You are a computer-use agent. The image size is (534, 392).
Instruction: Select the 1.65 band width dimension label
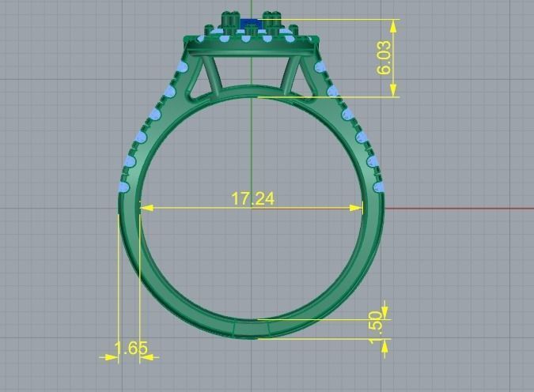[x=131, y=348]
